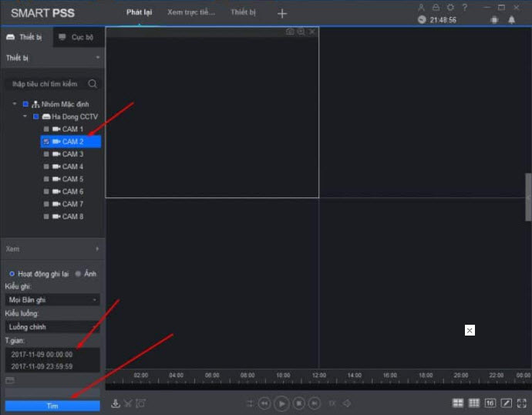This screenshot has width=532, height=415.
Task: Open settings gear icon in title bar
Action: pyautogui.click(x=450, y=7)
